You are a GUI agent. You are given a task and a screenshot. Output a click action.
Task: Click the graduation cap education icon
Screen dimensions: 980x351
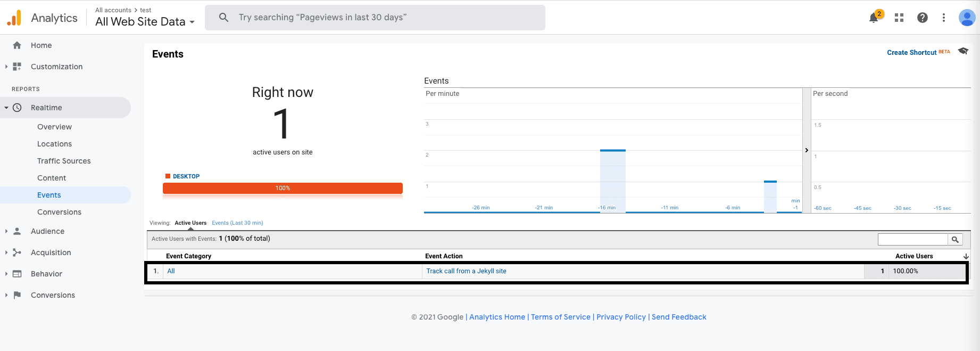pos(963,51)
